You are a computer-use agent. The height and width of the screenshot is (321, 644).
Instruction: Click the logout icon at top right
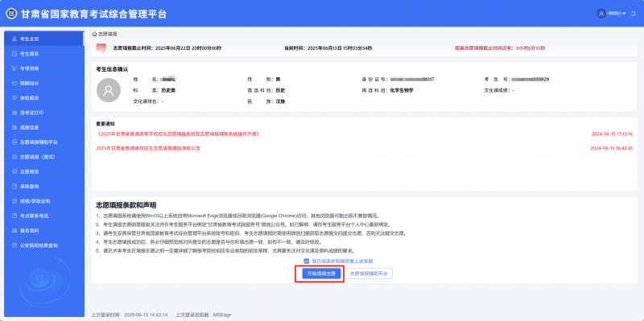633,14
